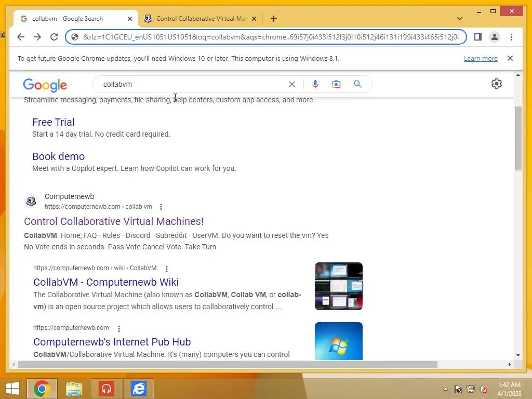This screenshot has height=399, width=532.
Task: Open the red headphones app in taskbar
Action: [x=107, y=389]
